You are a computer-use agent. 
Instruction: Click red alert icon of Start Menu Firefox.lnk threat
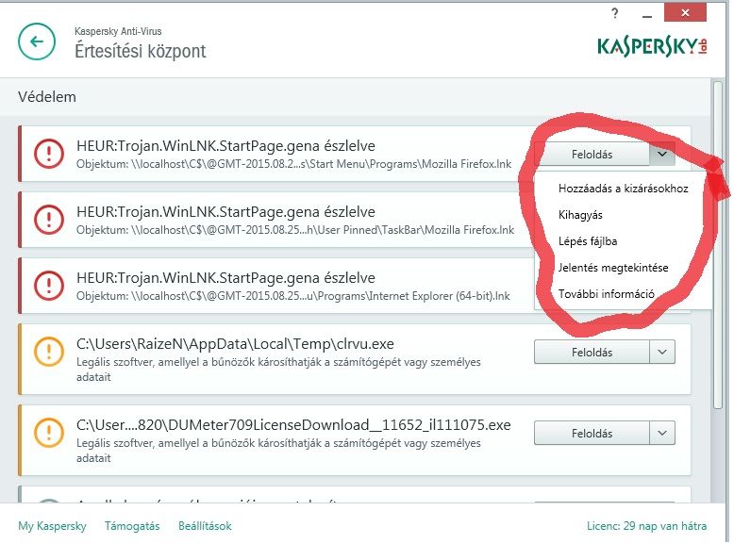coord(49,154)
